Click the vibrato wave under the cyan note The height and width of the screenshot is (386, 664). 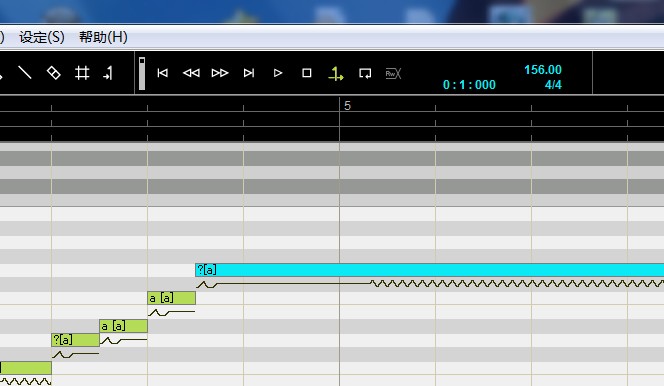pyautogui.click(x=517, y=284)
